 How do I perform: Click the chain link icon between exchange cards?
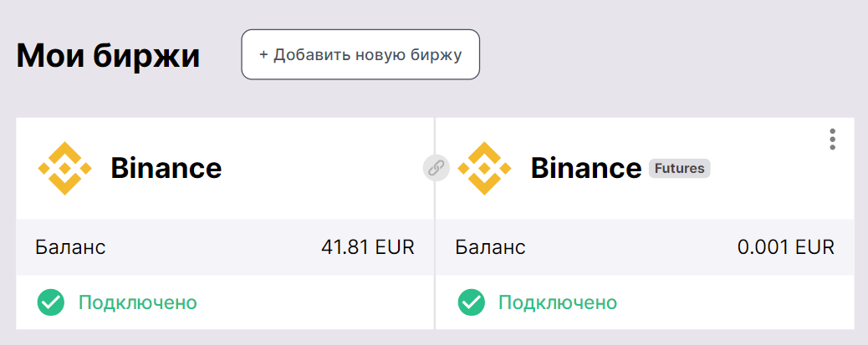pos(436,168)
